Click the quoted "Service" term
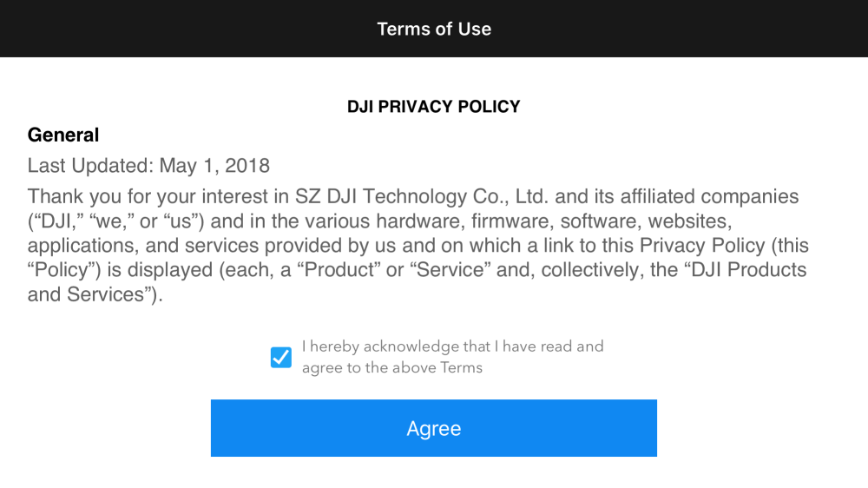Viewport: 868px width, 488px height. coord(450,269)
